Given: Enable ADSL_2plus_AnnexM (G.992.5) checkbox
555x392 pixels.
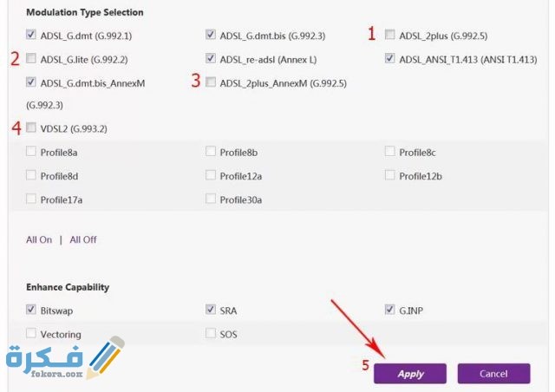Looking at the screenshot, I should point(211,82).
